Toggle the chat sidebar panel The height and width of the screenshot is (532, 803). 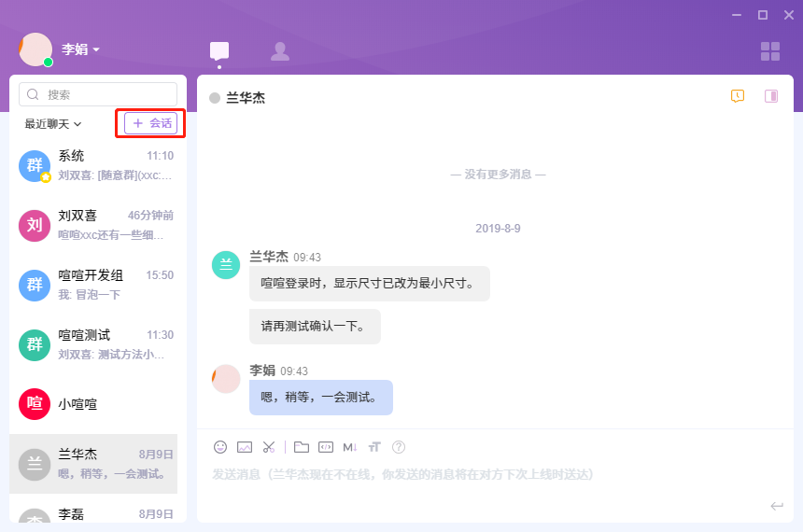tap(771, 96)
